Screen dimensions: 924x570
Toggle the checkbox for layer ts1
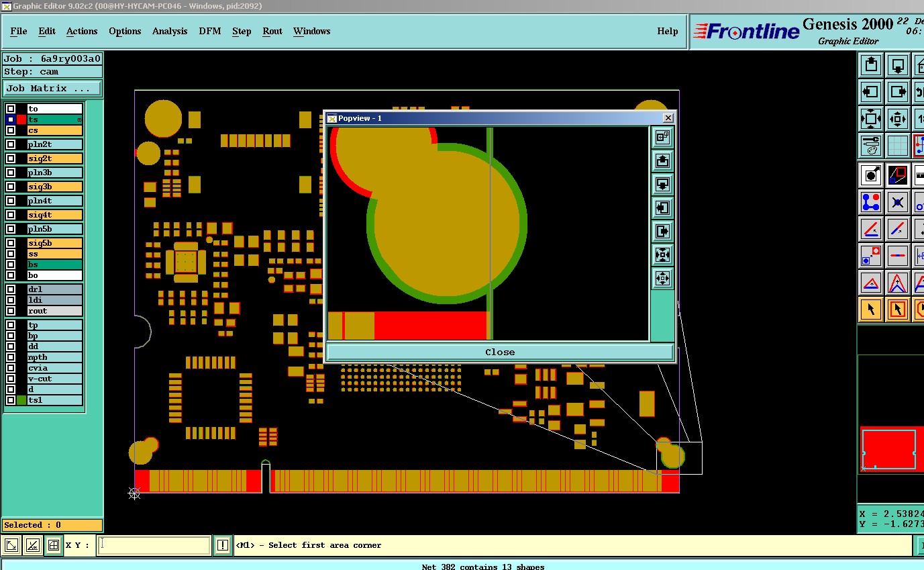click(x=11, y=400)
